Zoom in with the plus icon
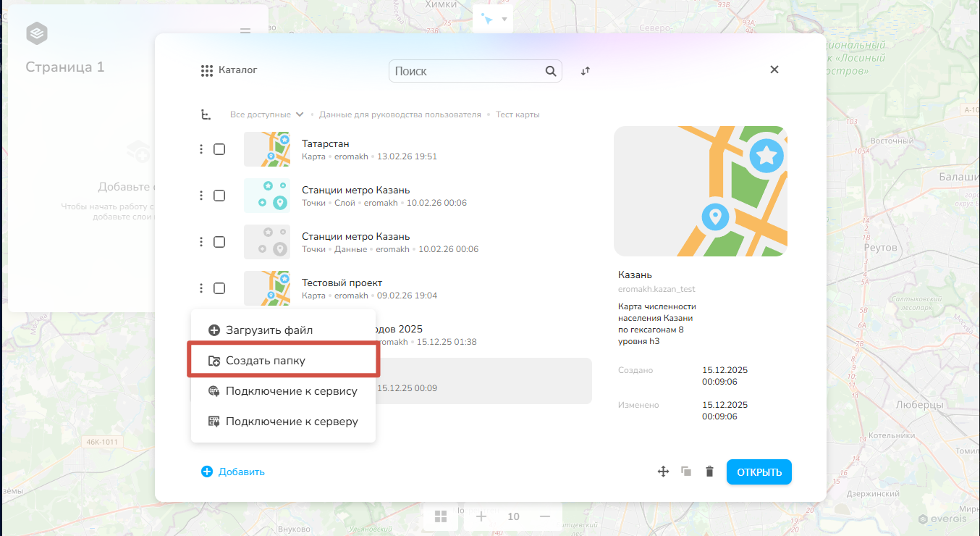 (481, 516)
